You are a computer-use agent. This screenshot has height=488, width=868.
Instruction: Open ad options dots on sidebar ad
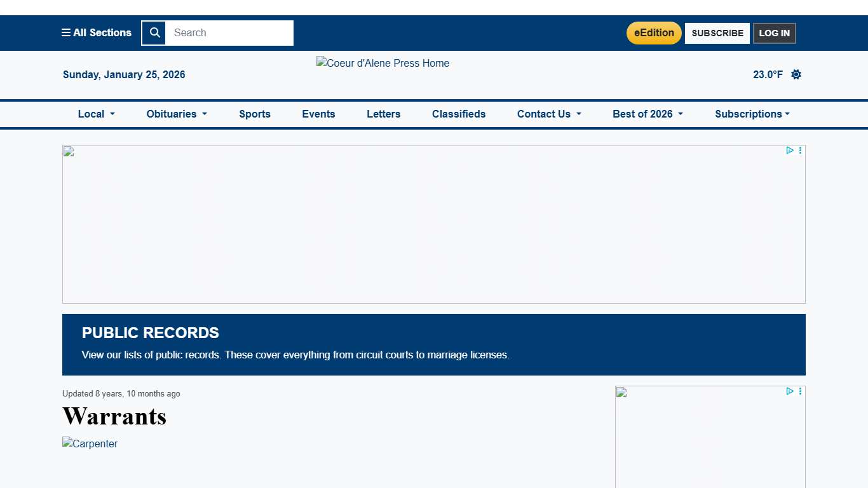pyautogui.click(x=800, y=391)
